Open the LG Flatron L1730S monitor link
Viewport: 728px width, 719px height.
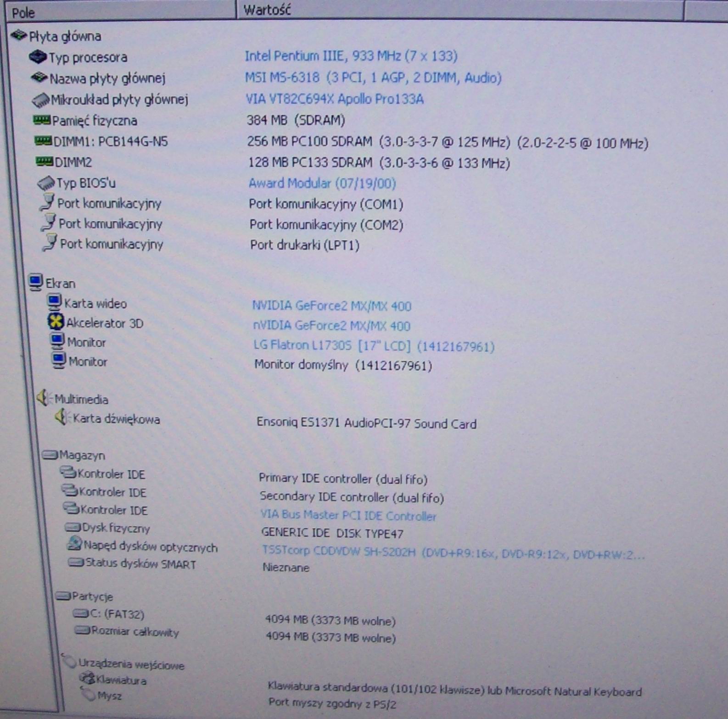374,346
